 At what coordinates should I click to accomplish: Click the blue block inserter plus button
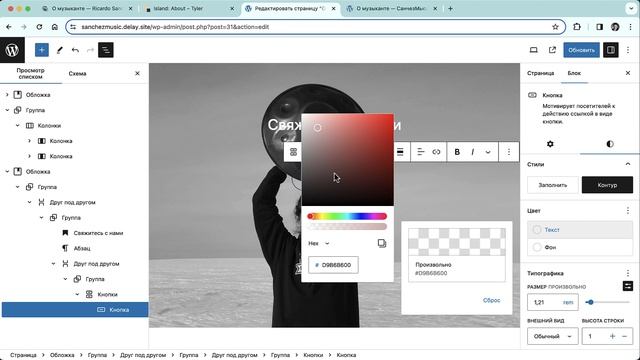click(x=42, y=50)
